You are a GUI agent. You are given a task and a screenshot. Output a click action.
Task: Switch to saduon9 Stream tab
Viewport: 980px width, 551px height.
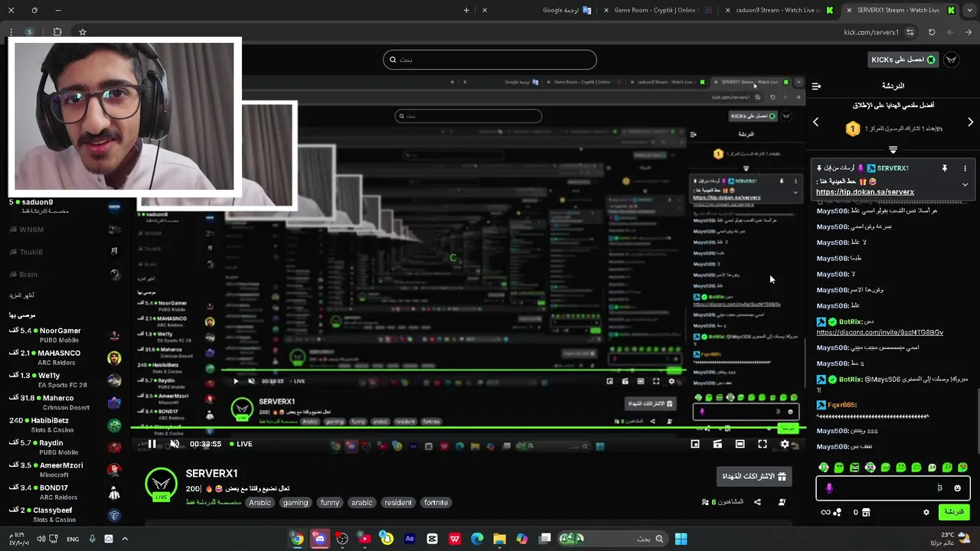pyautogui.click(x=779, y=10)
